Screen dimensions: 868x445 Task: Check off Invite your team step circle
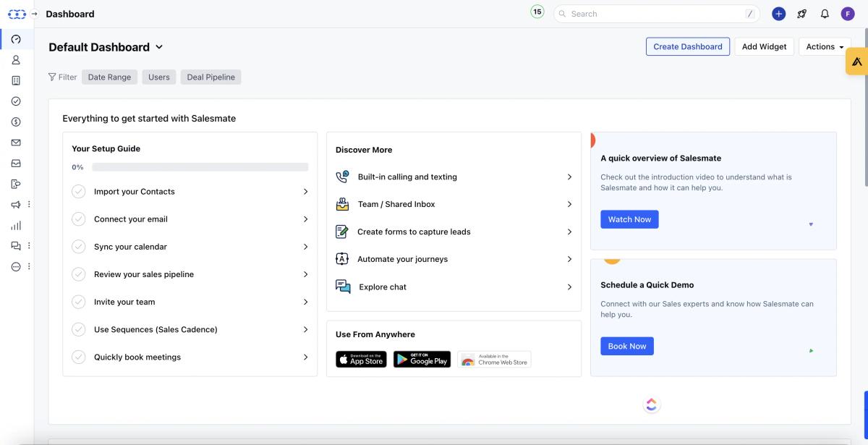(x=79, y=302)
